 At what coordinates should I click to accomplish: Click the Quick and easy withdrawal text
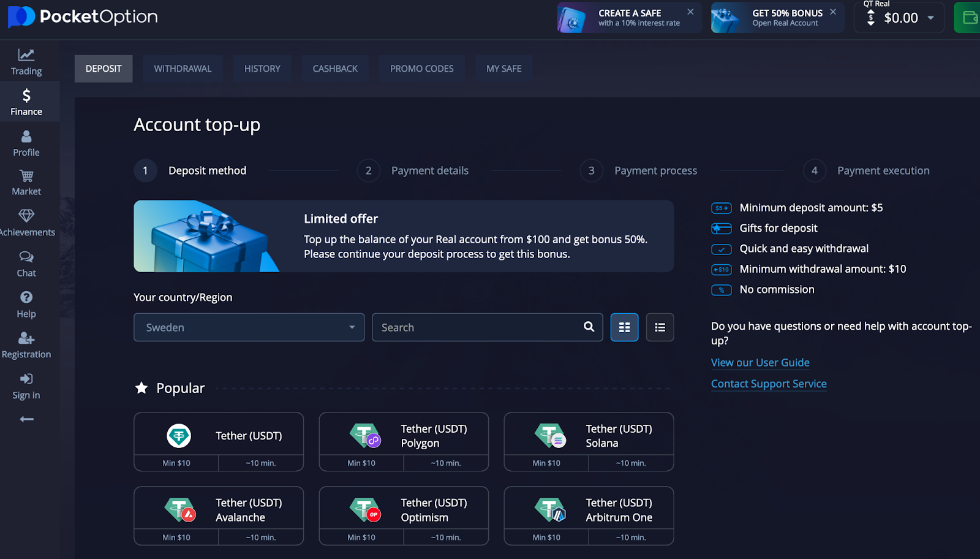point(804,248)
